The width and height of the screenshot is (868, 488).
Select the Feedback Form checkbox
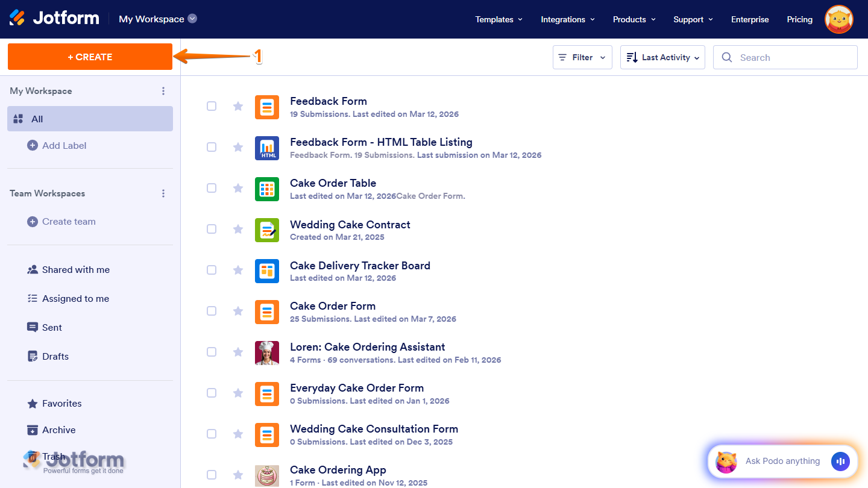pos(212,106)
